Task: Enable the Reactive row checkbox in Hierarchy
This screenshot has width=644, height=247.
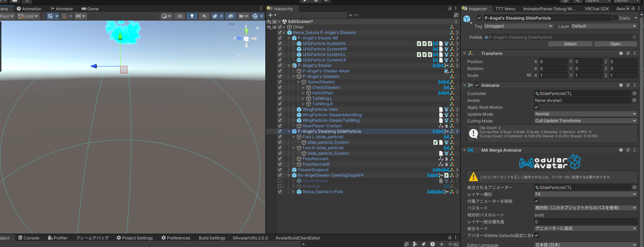Action: pos(280,186)
